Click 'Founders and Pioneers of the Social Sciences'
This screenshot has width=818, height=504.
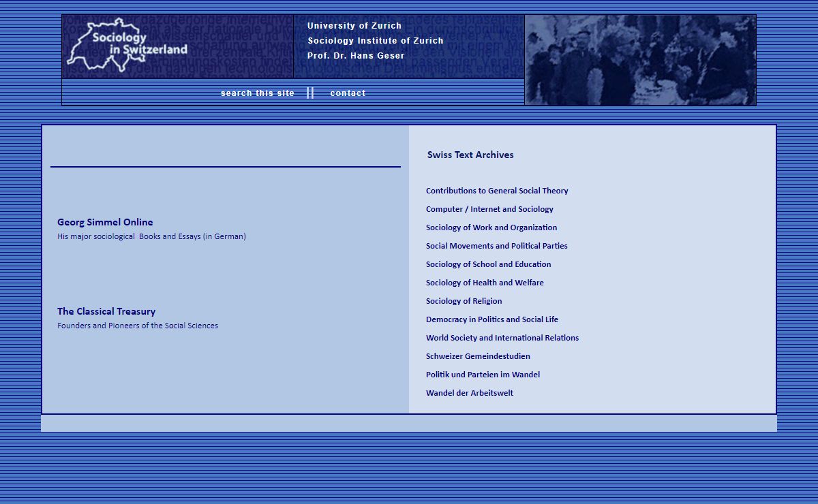[138, 326]
